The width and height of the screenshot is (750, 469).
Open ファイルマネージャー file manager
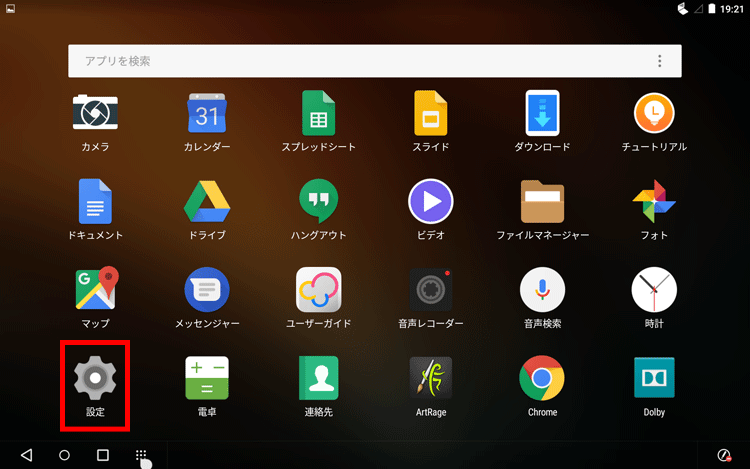(542, 201)
